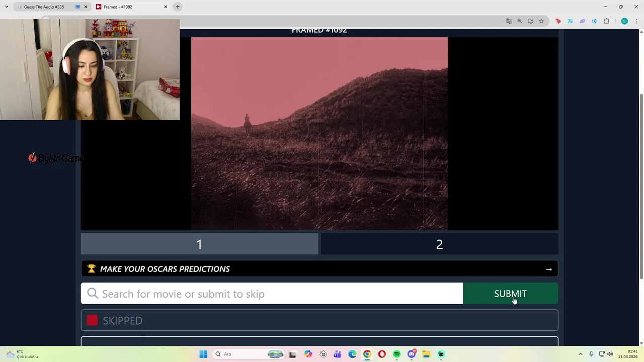Open Discord from the taskbar
Image resolution: width=644 pixels, height=362 pixels.
tap(412, 354)
